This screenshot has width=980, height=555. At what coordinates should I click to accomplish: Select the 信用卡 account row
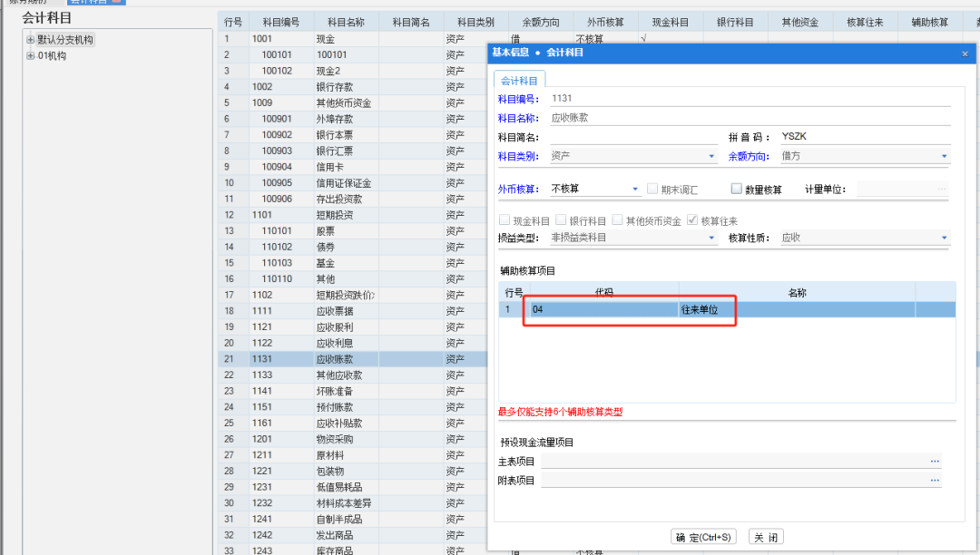tap(353, 167)
